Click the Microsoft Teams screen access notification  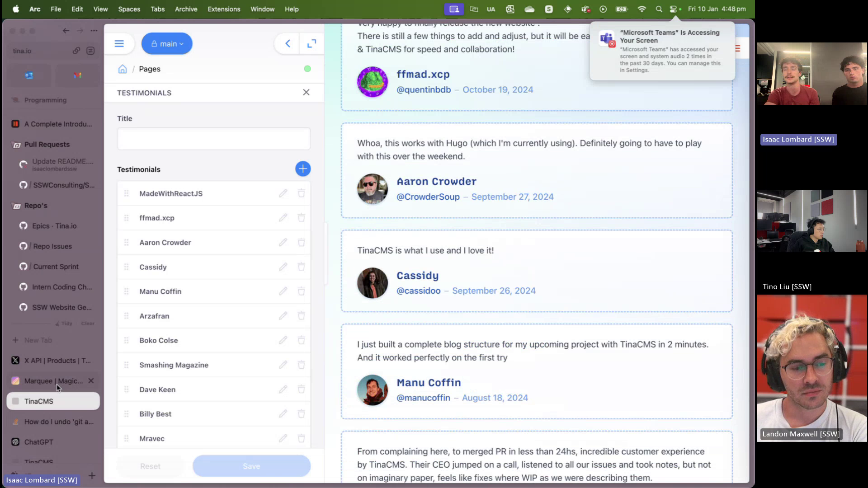pos(662,51)
